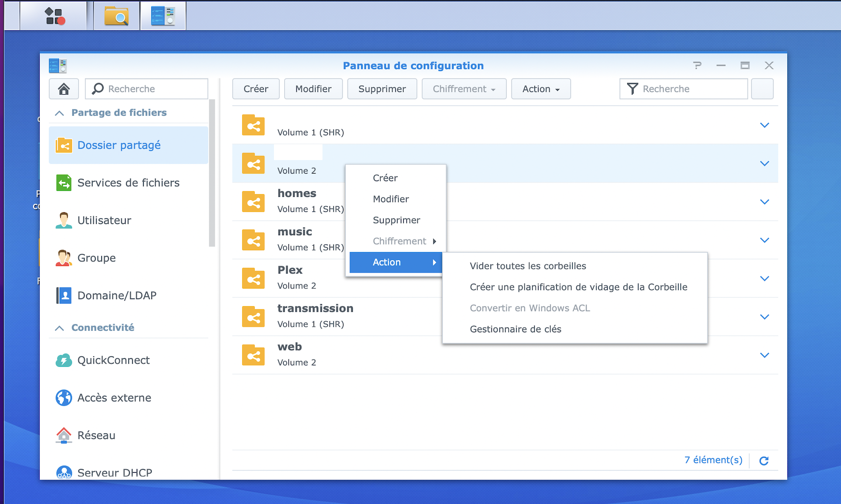This screenshot has width=841, height=504.
Task: Open the help question mark icon
Action: (x=697, y=66)
